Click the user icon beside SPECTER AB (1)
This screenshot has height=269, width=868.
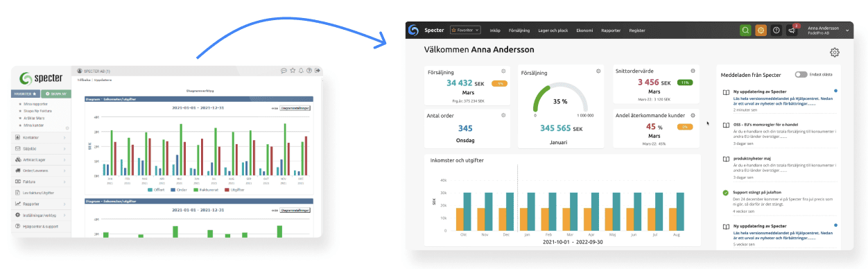pyautogui.click(x=80, y=71)
